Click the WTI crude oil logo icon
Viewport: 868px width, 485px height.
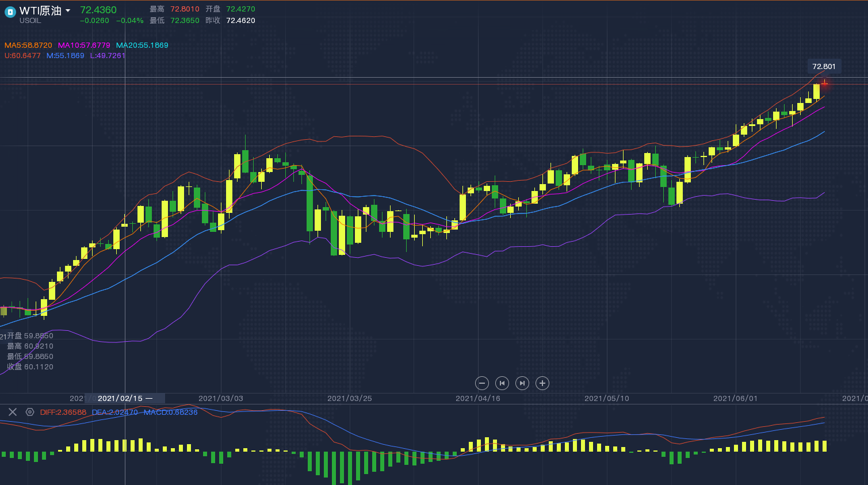pyautogui.click(x=10, y=12)
